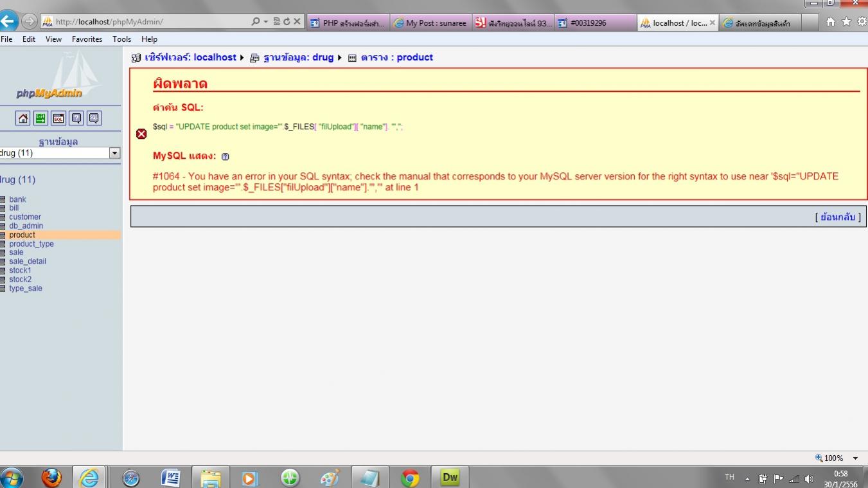Open Google Chrome from the taskbar
Image resolution: width=868 pixels, height=488 pixels.
coord(410,478)
